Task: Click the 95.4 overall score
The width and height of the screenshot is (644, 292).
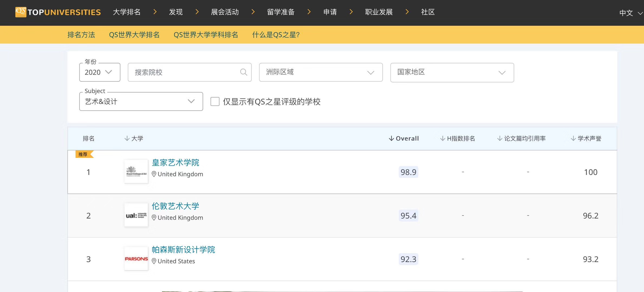Action: click(408, 215)
